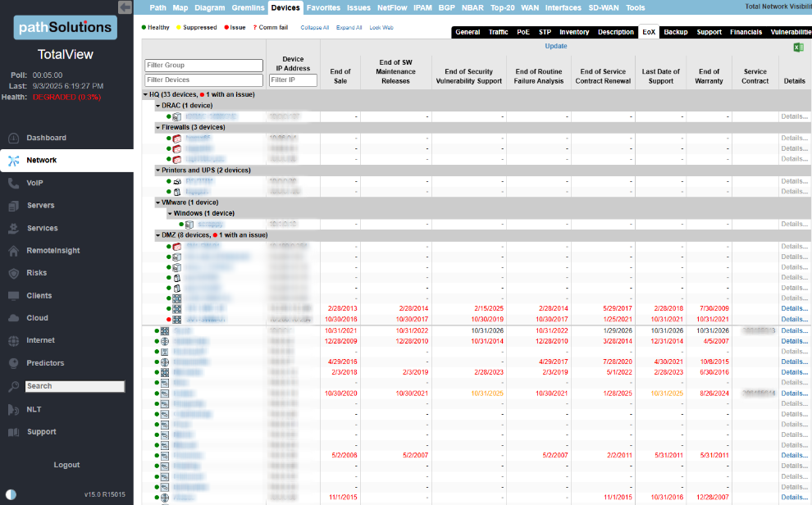Open Details for the 5/2/2006 row
Image resolution: width=812 pixels, height=505 pixels.
click(795, 456)
